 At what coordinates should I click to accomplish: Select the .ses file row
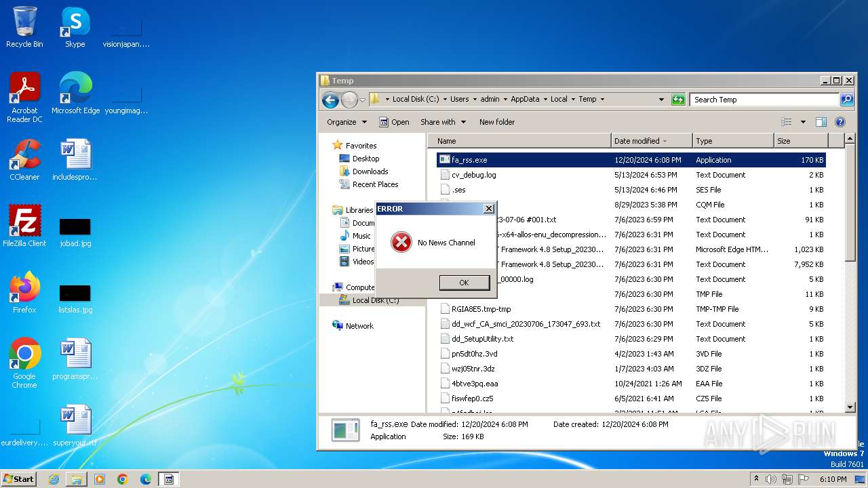[x=631, y=190]
